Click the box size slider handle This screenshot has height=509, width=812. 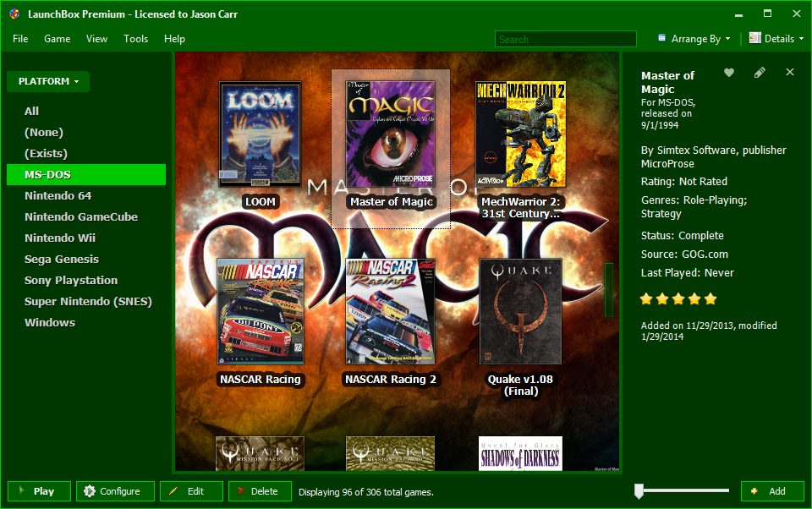click(x=639, y=491)
